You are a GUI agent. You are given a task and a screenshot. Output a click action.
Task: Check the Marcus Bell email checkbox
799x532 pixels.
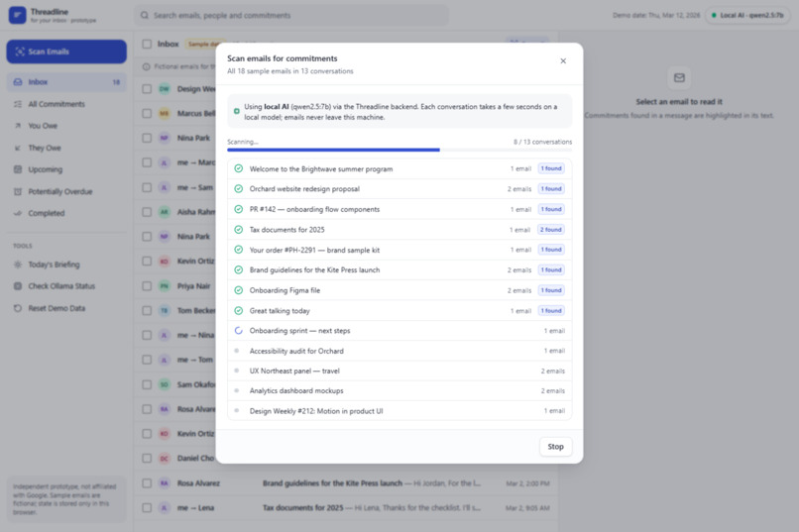147,114
